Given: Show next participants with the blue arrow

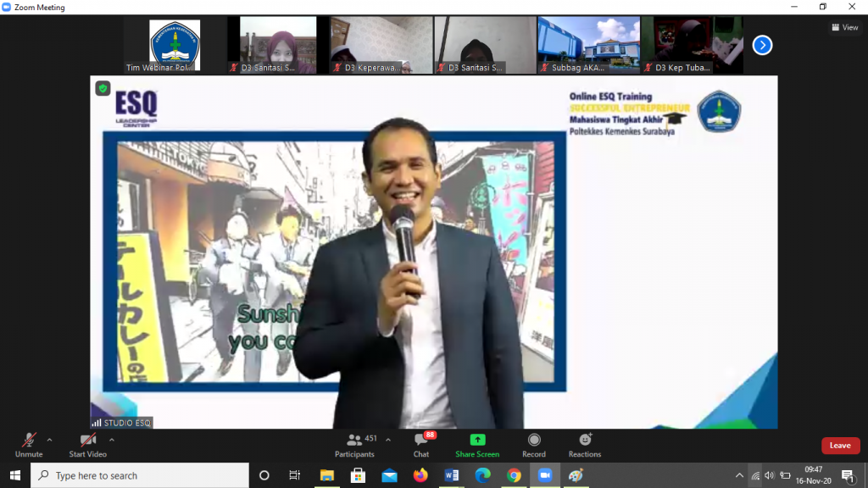Looking at the screenshot, I should click(x=762, y=45).
